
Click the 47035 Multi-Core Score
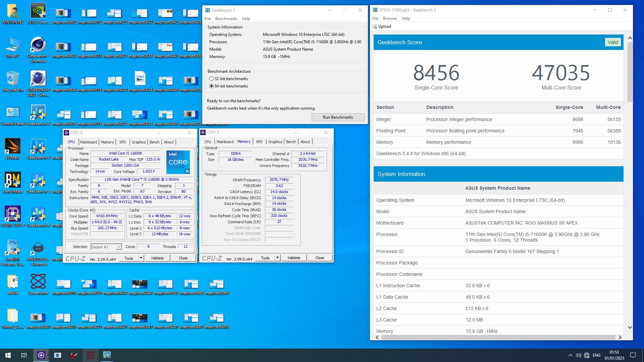point(561,73)
